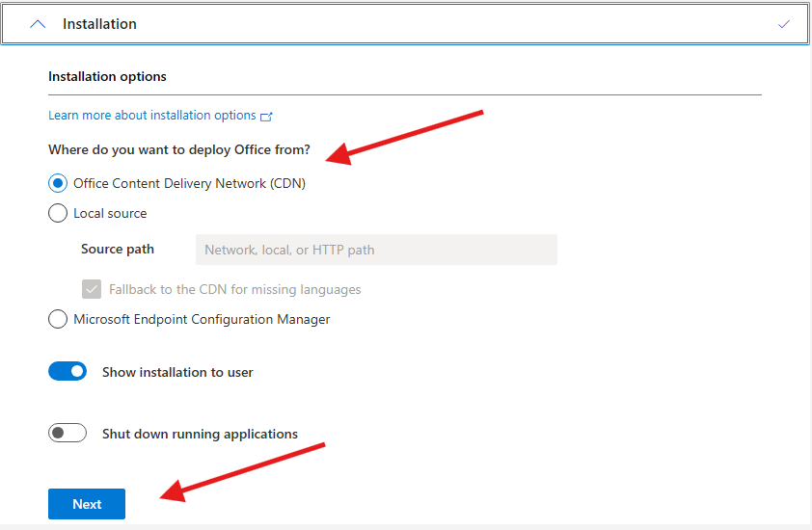Click the deploy Office from question text

click(x=179, y=149)
